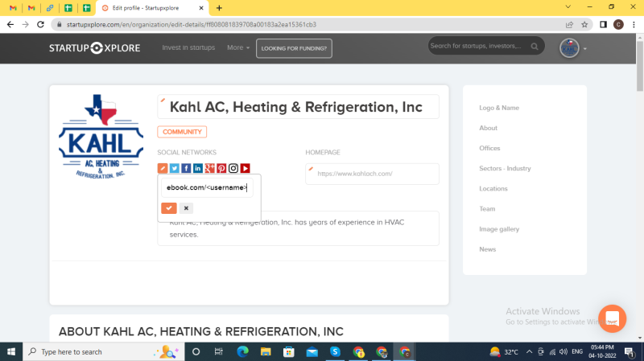Switch to the link icon tab
Screen dimensions: 644x361
click(x=50, y=8)
